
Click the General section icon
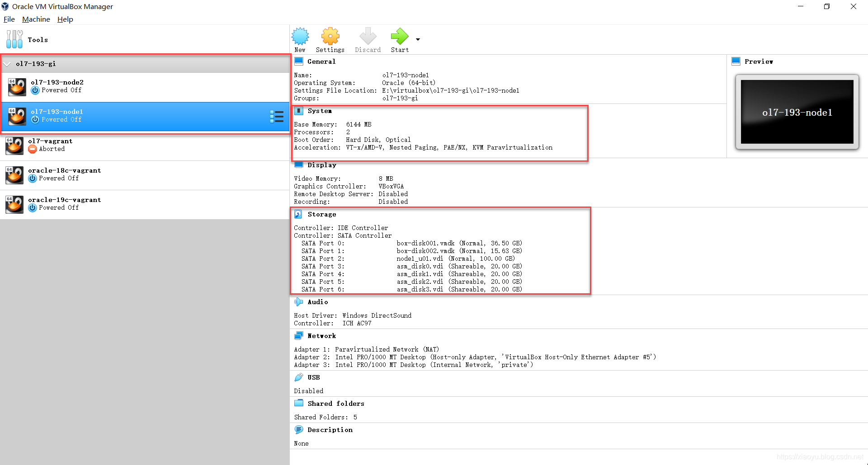(x=299, y=61)
